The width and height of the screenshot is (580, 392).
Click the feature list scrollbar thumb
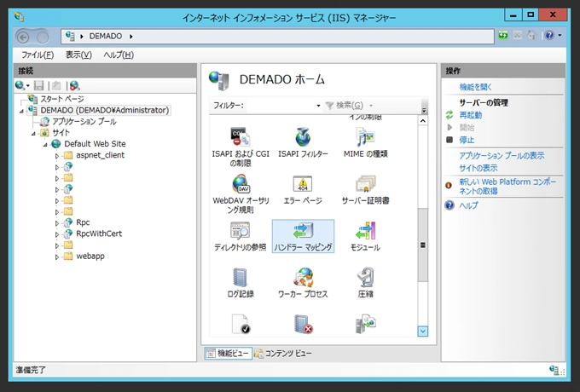coord(423,245)
